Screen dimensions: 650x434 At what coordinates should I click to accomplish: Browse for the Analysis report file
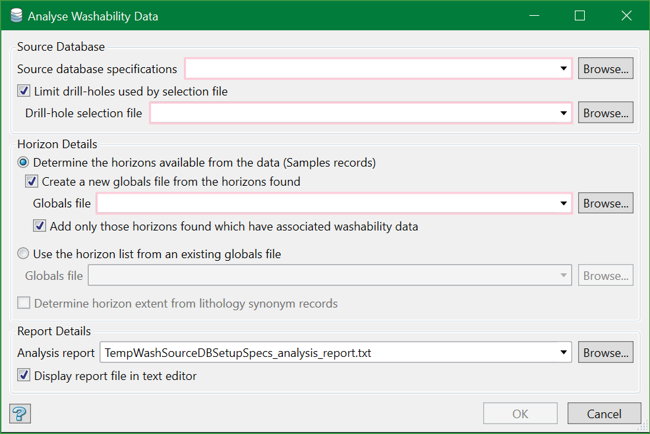tap(605, 353)
